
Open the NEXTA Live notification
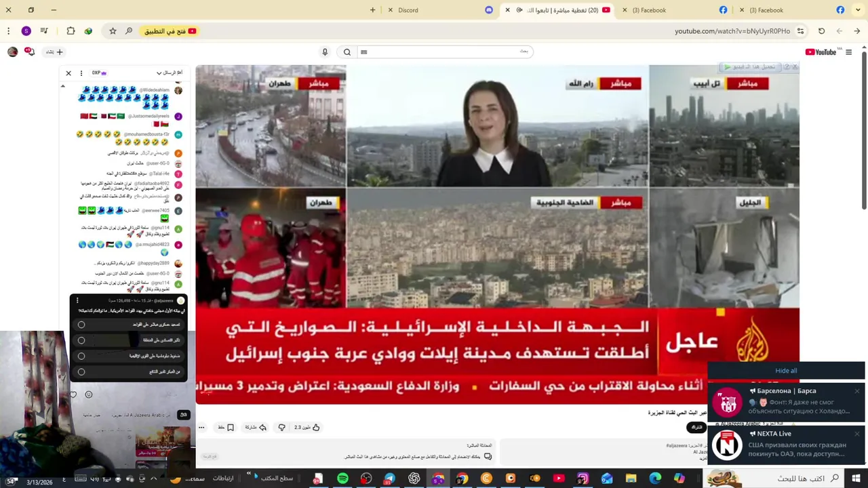(x=787, y=445)
